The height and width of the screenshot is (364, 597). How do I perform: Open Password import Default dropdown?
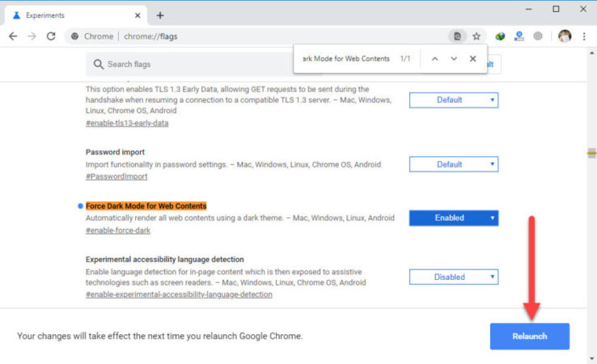[454, 164]
